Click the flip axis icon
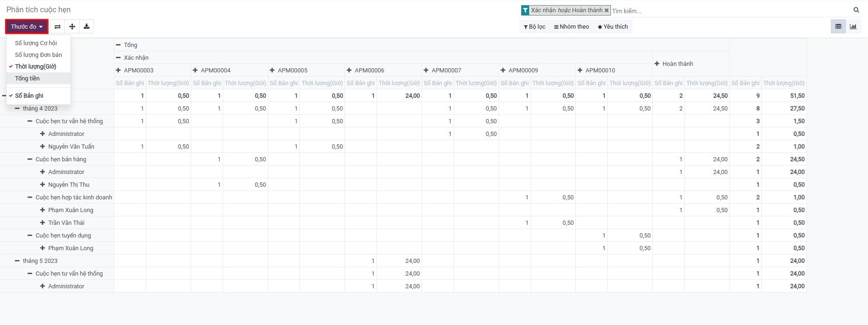Image resolution: width=868 pixels, height=325 pixels. click(x=57, y=27)
